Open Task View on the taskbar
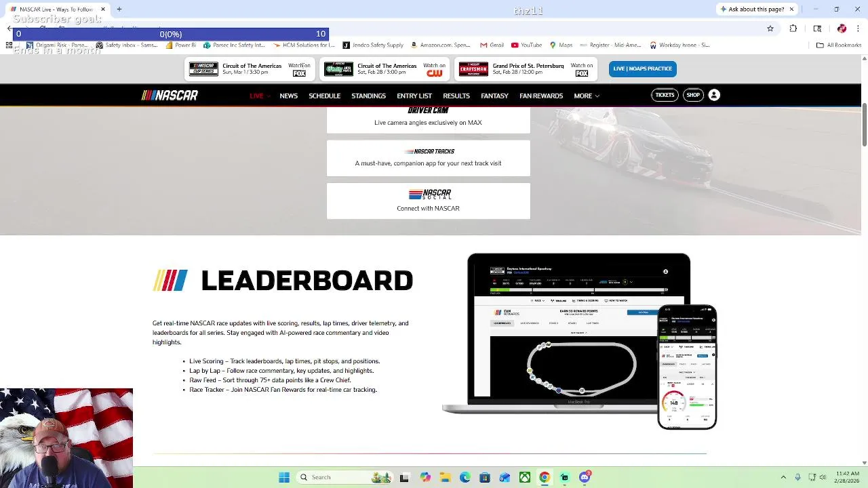The image size is (868, 488). [x=404, y=477]
